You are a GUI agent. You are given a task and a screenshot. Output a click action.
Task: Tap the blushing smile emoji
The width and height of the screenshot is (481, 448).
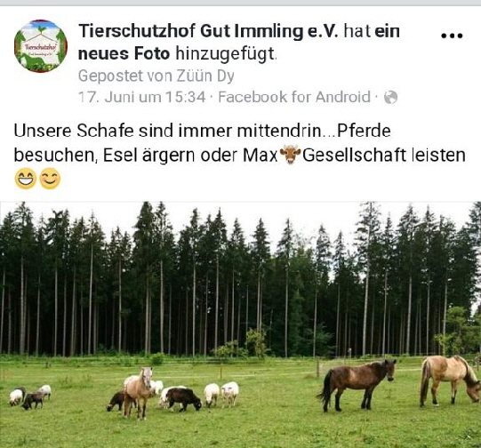click(x=50, y=179)
